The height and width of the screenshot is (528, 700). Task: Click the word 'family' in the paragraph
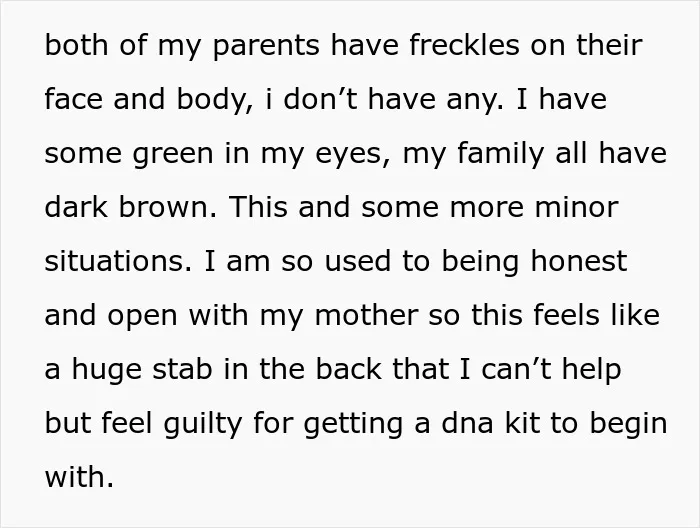click(x=501, y=153)
